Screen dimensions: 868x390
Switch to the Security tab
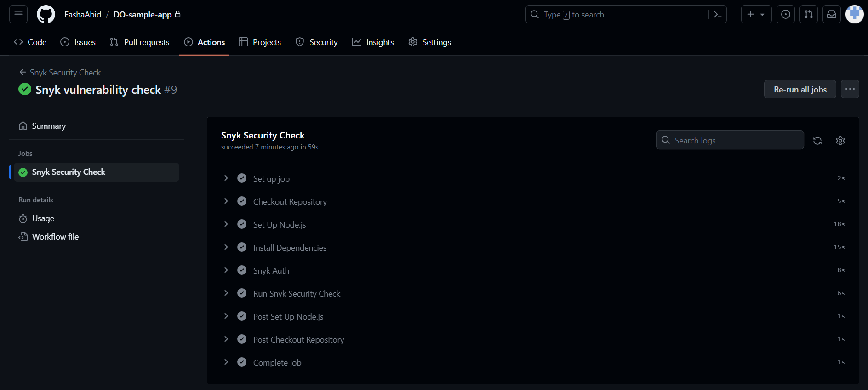pos(316,42)
